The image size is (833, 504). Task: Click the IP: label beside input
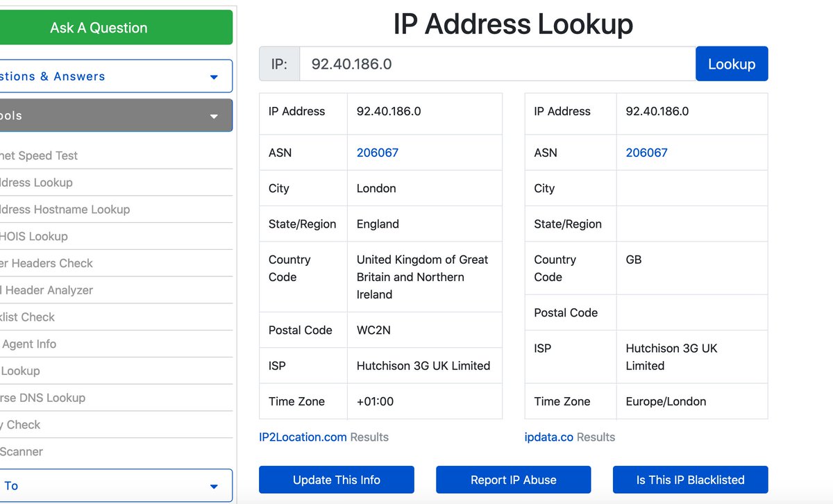279,64
